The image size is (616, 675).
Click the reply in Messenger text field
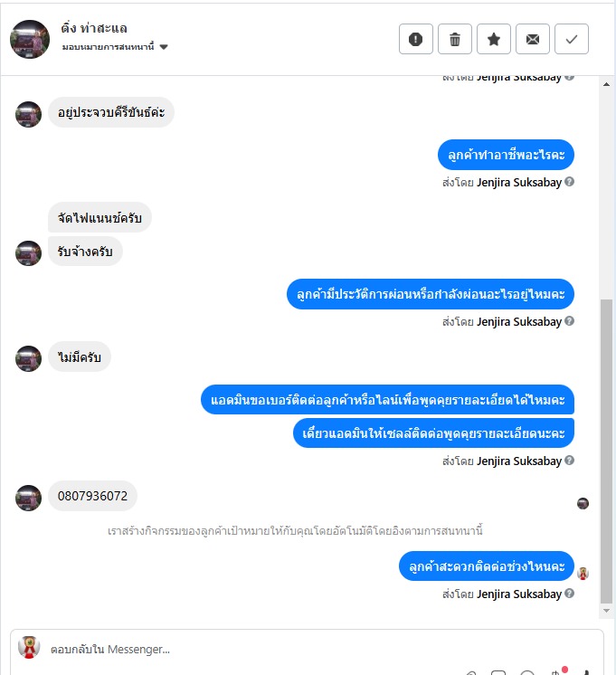pos(307,649)
